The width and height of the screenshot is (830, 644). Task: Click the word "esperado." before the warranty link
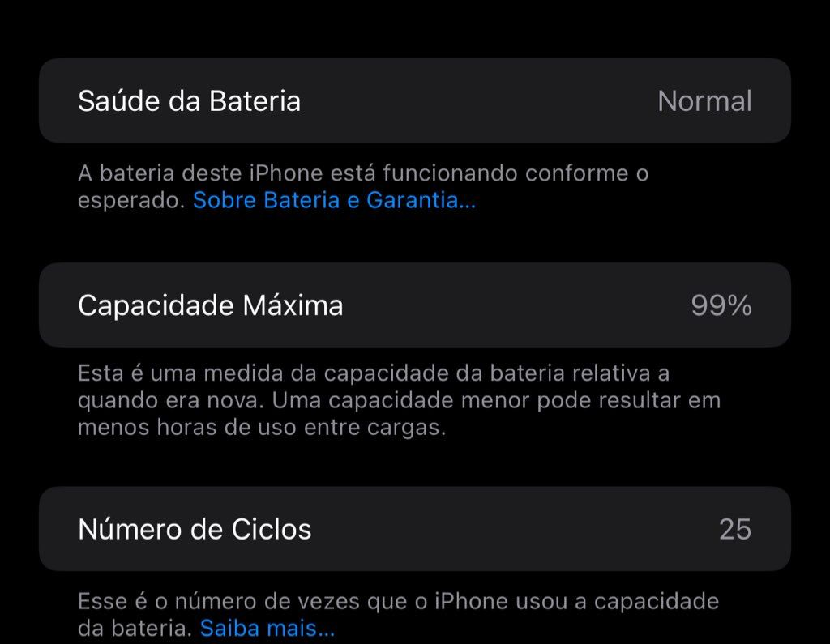131,201
